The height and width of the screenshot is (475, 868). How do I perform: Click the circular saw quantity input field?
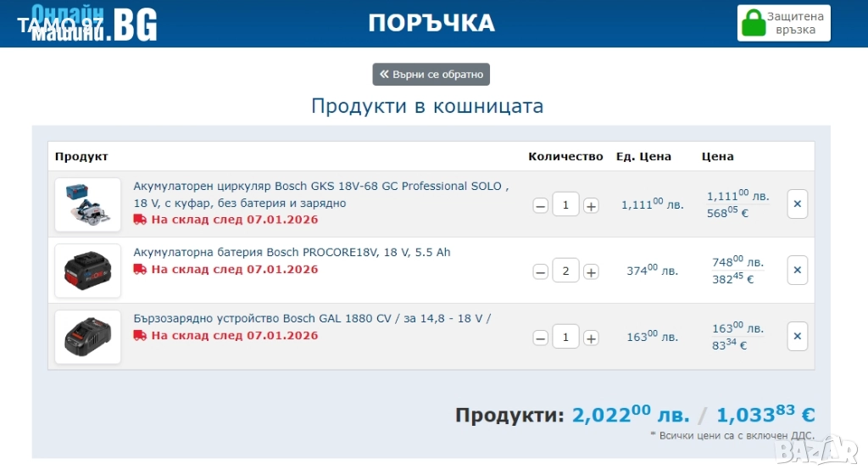(565, 204)
